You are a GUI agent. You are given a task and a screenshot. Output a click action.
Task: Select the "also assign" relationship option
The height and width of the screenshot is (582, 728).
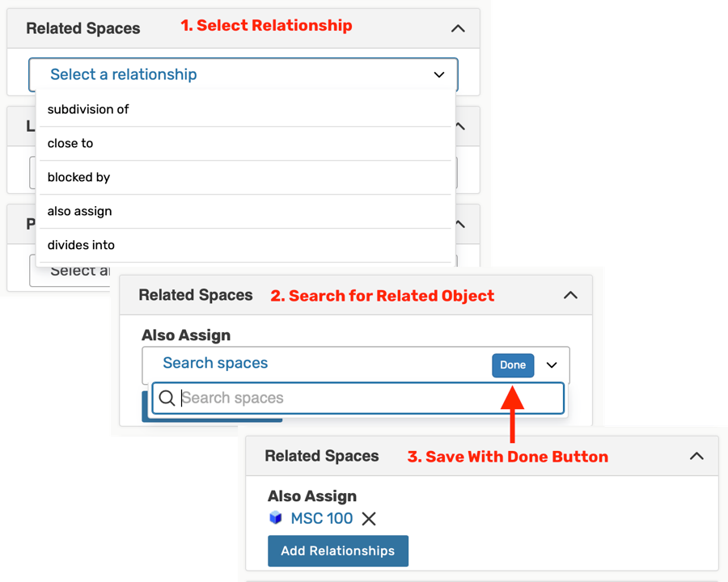(x=79, y=211)
